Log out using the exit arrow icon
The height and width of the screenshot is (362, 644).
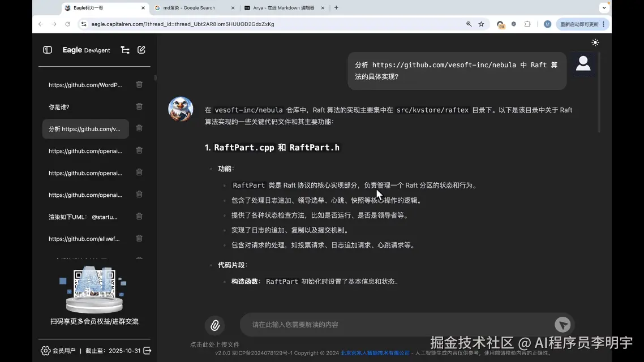[147, 351]
